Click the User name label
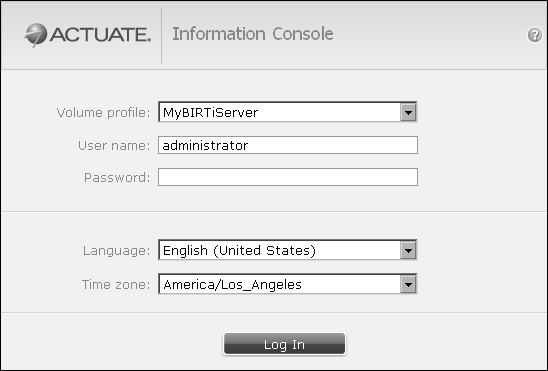 pyautogui.click(x=114, y=146)
